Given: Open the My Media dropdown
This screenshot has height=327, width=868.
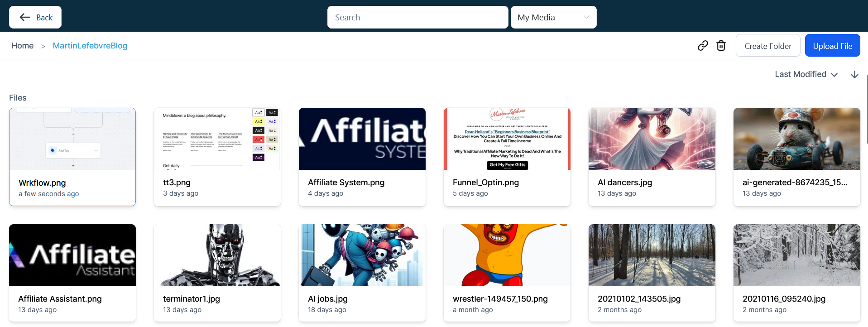Looking at the screenshot, I should (553, 17).
